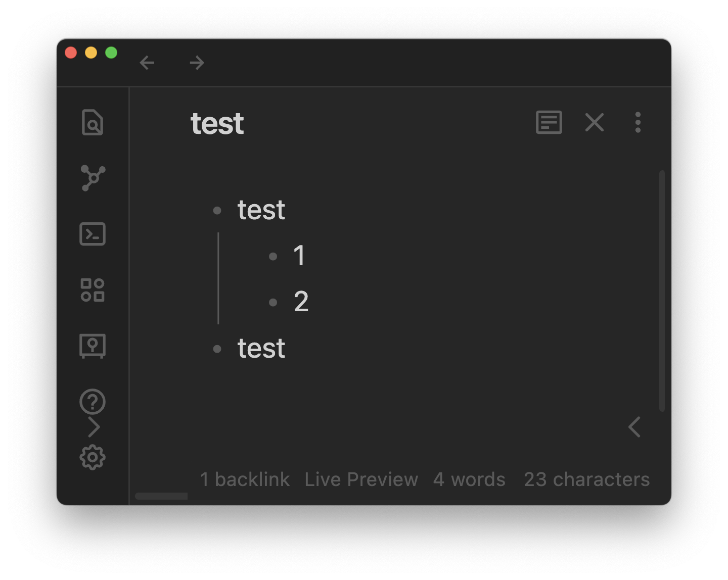
Task: Click the 4 words counter
Action: coord(469,479)
